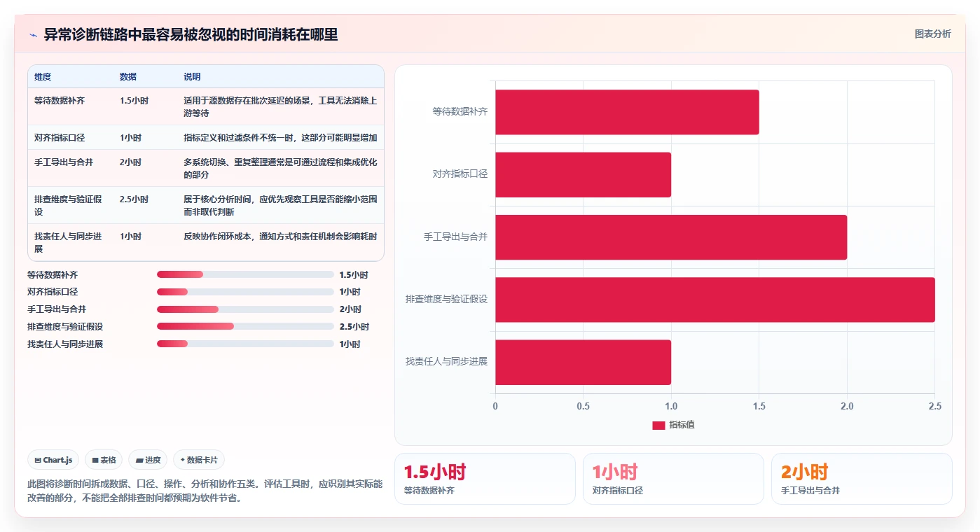Click the description starting 属于核心分析时间
This screenshot has height=532, width=980.
click(280, 205)
